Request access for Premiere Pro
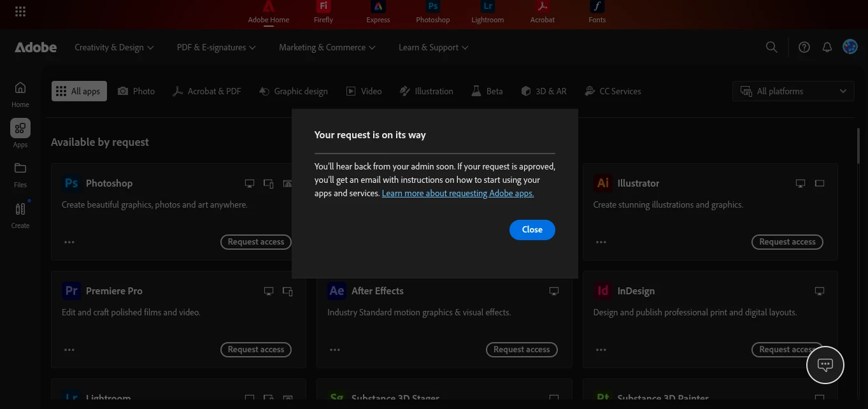The image size is (868, 409). point(256,349)
